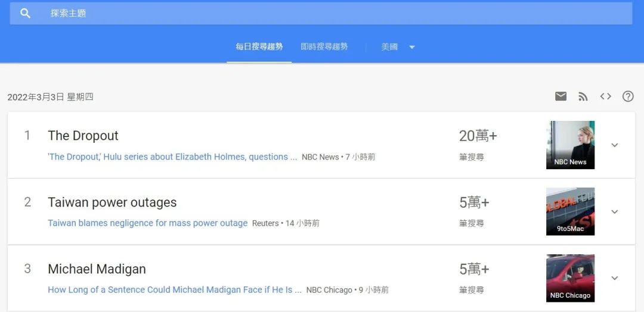Switch to 即時搜尋趨勢 tab

(324, 46)
